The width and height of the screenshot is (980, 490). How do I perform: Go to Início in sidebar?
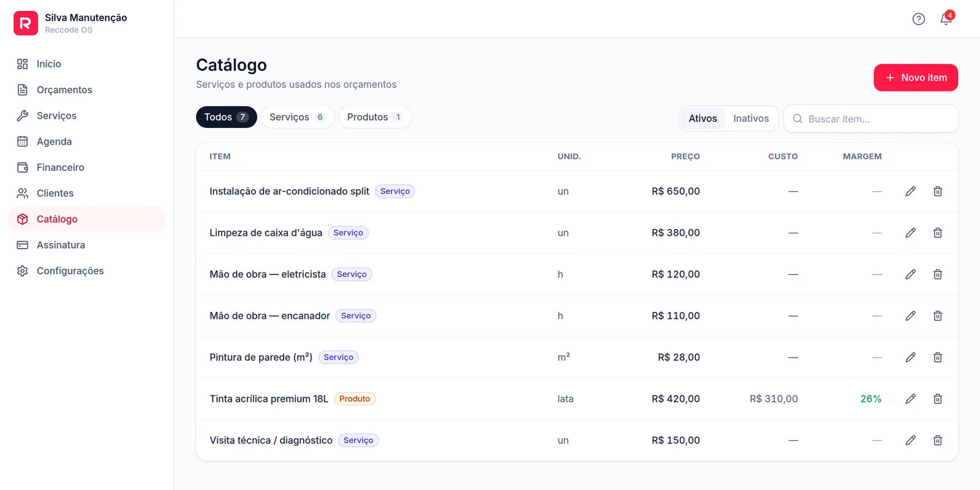pos(87,64)
